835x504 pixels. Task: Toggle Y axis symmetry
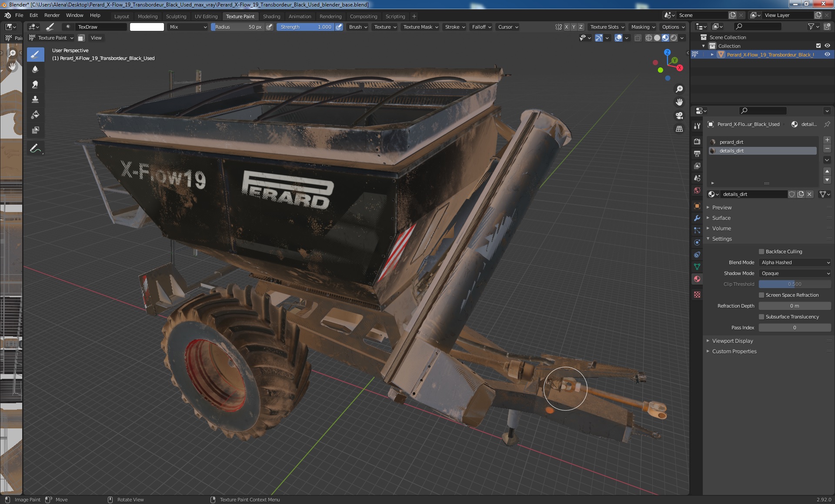[574, 27]
